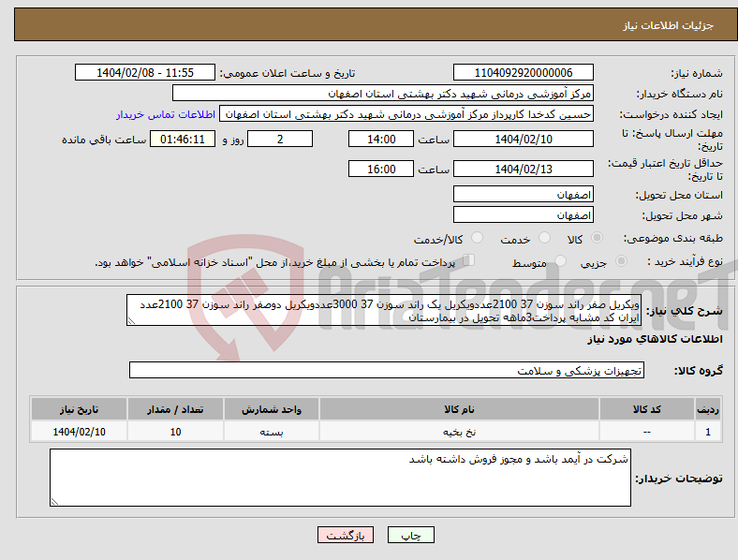Click the buyer organization name field
The image size is (738, 560).
[x=383, y=93]
